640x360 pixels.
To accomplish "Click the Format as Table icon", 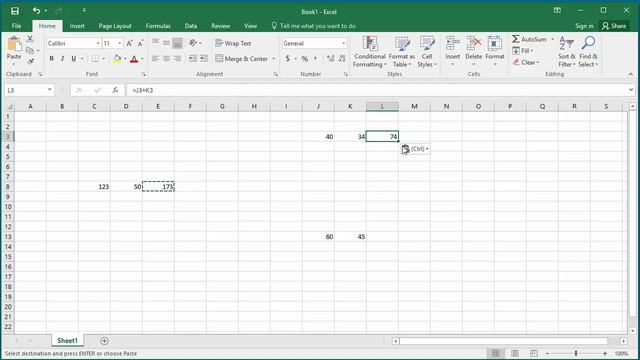I will [x=402, y=43].
